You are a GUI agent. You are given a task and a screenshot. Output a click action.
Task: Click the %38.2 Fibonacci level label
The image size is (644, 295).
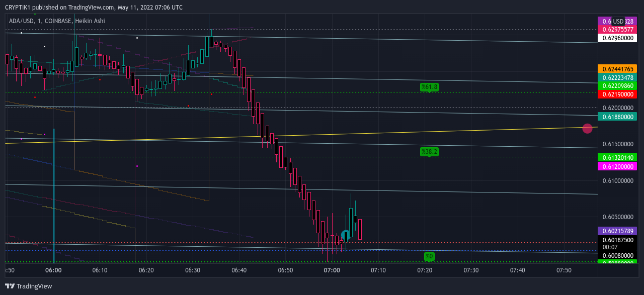click(x=430, y=151)
